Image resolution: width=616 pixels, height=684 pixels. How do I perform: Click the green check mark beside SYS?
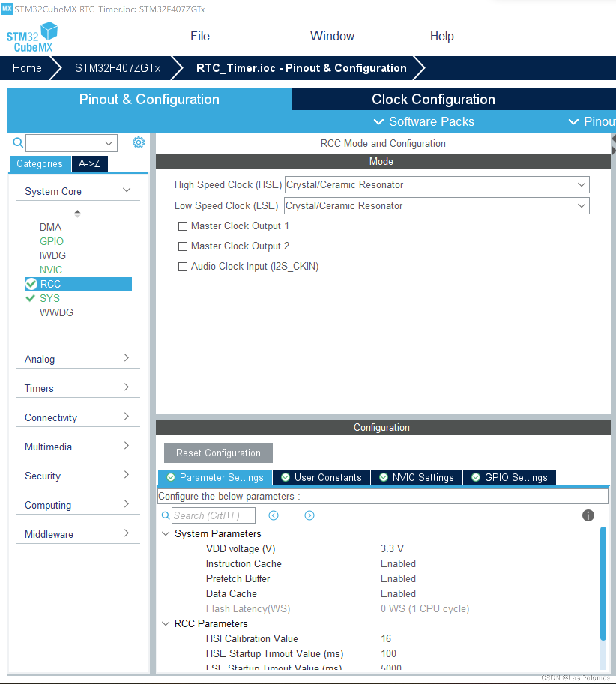point(30,299)
